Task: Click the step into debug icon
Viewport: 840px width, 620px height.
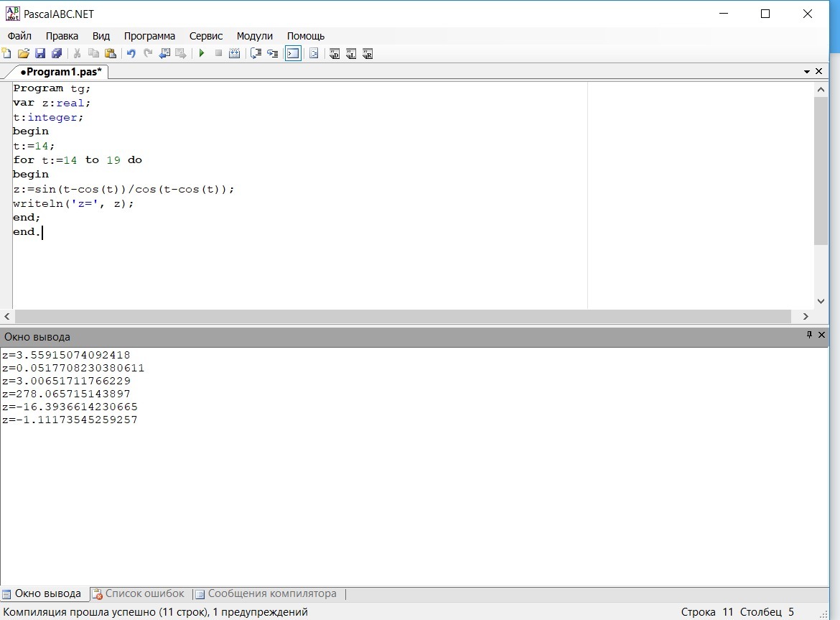Action: pyautogui.click(x=273, y=53)
